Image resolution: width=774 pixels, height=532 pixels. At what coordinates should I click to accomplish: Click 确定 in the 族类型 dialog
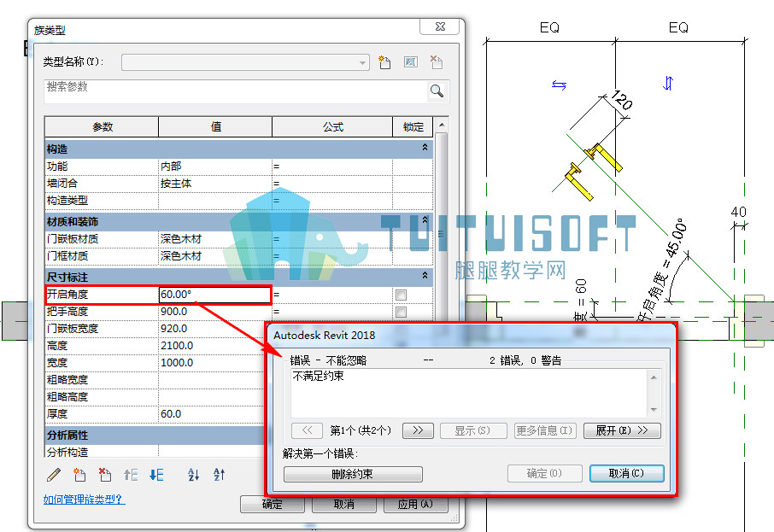[x=272, y=505]
